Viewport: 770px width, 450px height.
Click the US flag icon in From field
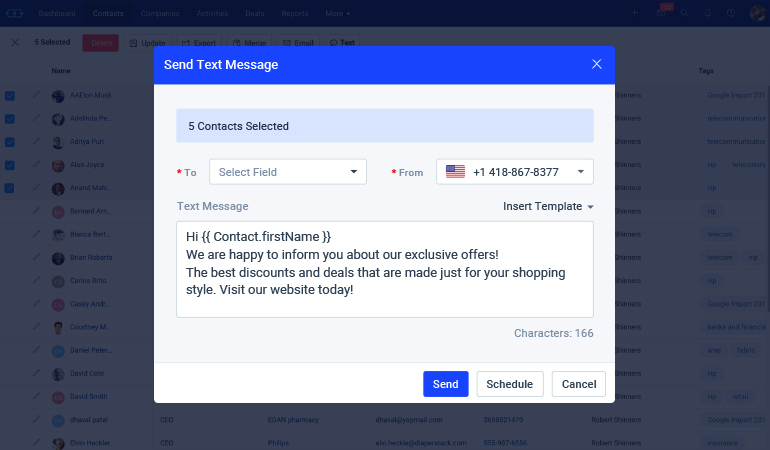[455, 172]
